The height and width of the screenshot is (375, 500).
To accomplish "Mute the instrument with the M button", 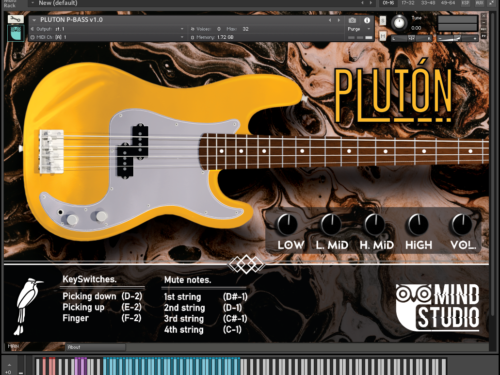I will [383, 35].
